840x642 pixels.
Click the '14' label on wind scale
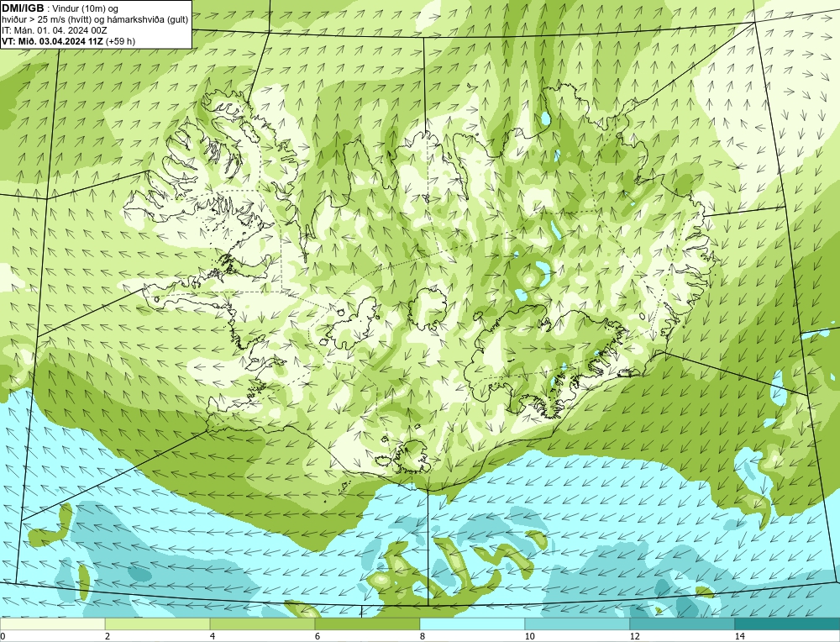[740, 636]
